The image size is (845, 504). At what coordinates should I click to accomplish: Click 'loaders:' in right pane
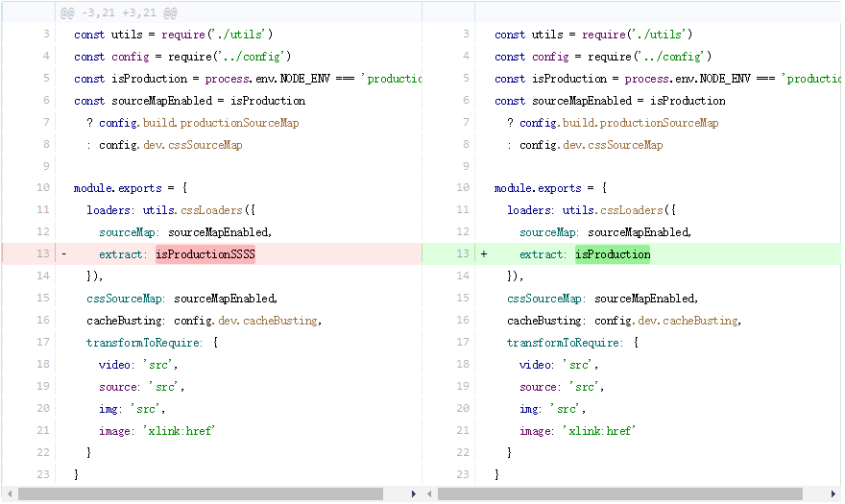[529, 210]
